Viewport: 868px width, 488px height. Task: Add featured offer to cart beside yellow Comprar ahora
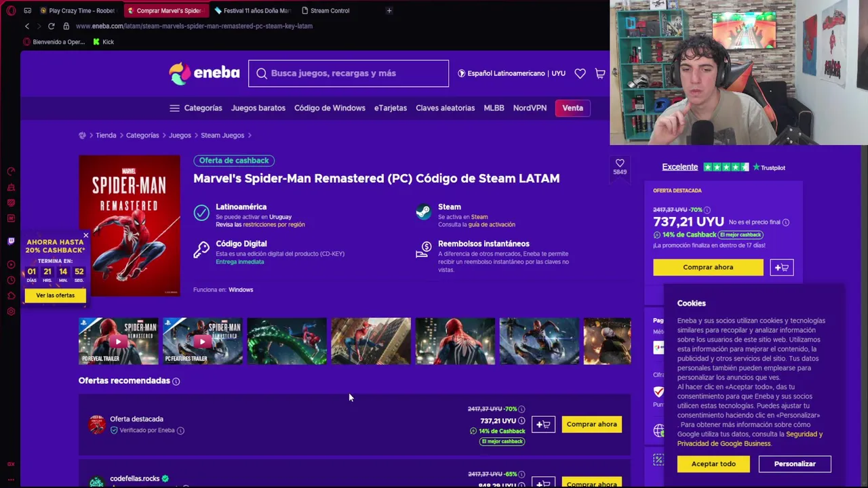[x=782, y=267]
